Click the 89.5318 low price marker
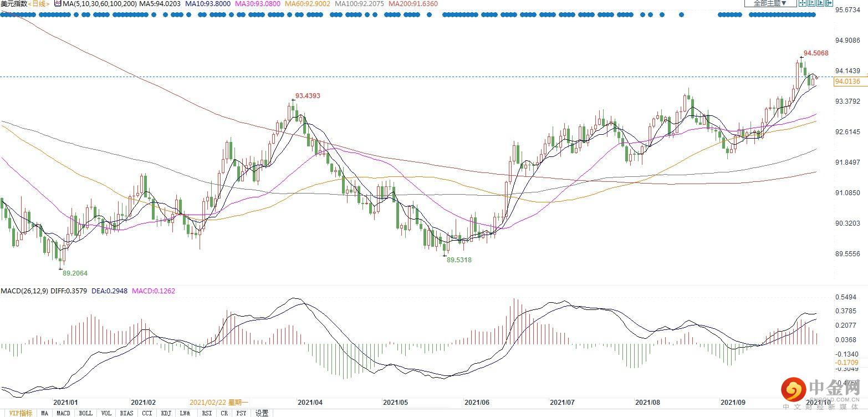868x417 pixels. pyautogui.click(x=459, y=260)
